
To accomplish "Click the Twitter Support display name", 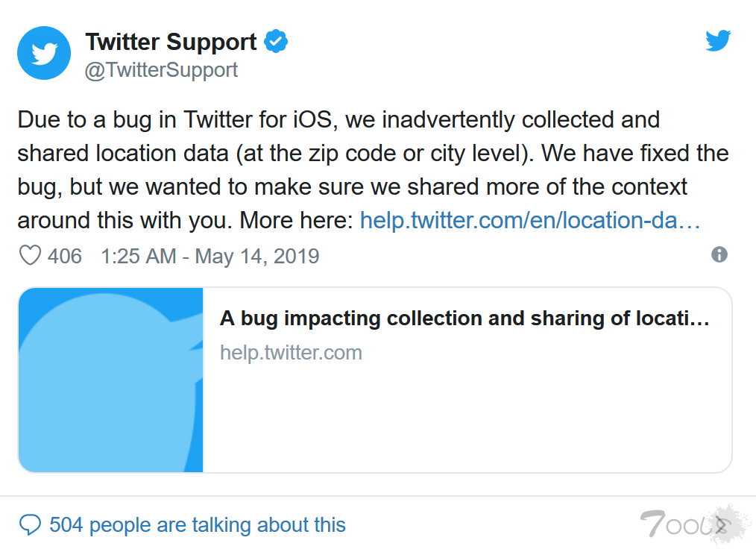I will [170, 42].
